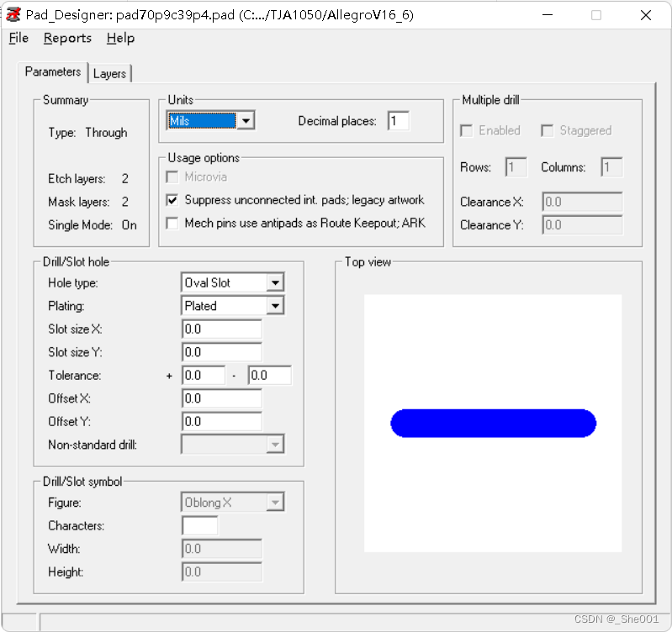Enable Mech pins use antipads checkbox

172,224
